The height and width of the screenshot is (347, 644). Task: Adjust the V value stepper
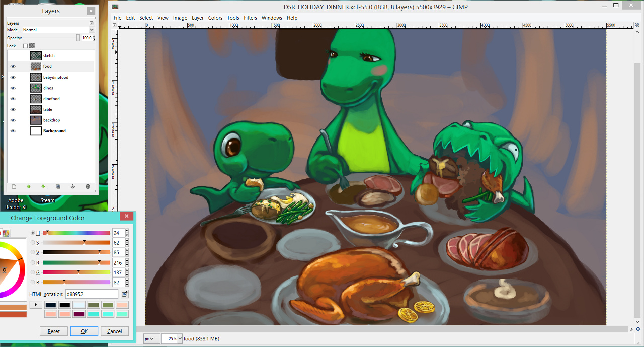click(x=127, y=252)
